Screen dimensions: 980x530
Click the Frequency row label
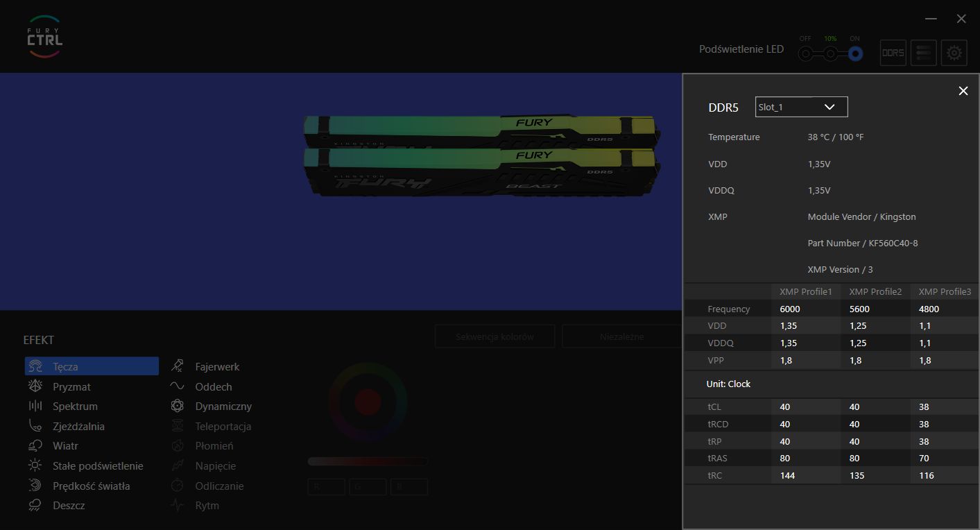[x=729, y=309]
